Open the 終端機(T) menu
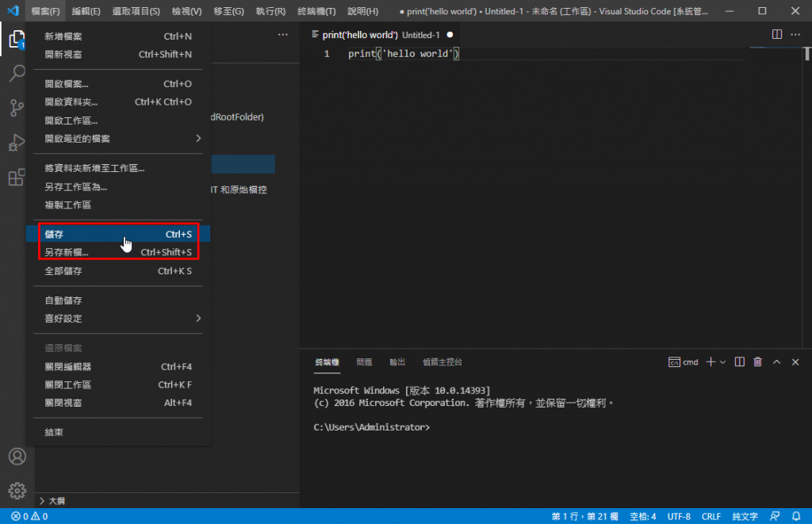This screenshot has height=524, width=812. (316, 11)
